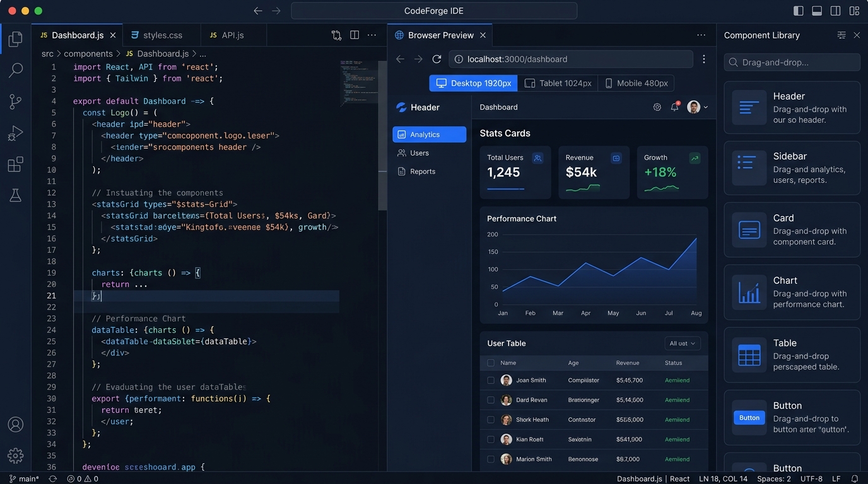This screenshot has height=484, width=868.
Task: Toggle the primary sidebar layout icon
Action: pyautogui.click(x=799, y=11)
